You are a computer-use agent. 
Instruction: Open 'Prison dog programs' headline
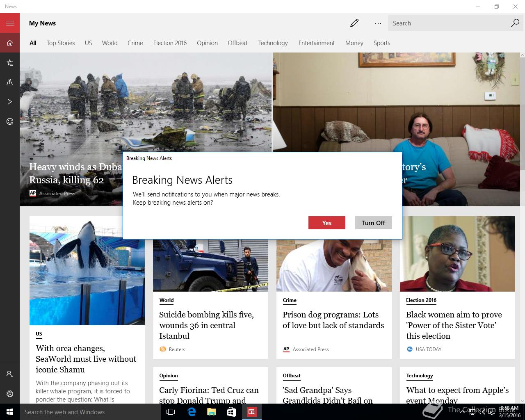point(333,320)
